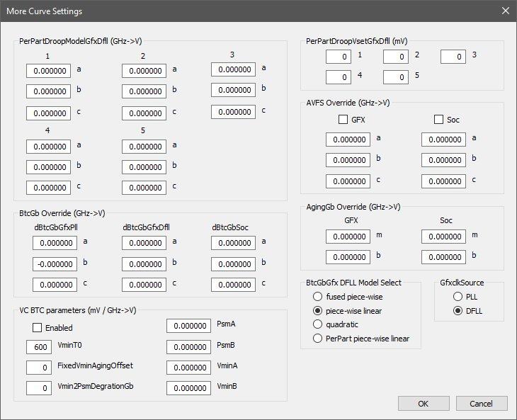Screen dimensions: 517x420
Task: Click droop model 4 coefficient b field
Action: [48, 167]
